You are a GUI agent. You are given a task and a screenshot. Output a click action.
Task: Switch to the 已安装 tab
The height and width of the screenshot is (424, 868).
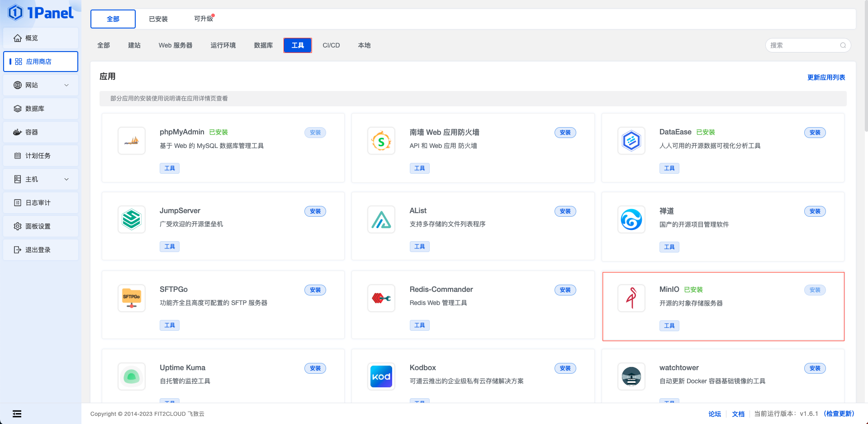click(x=158, y=19)
